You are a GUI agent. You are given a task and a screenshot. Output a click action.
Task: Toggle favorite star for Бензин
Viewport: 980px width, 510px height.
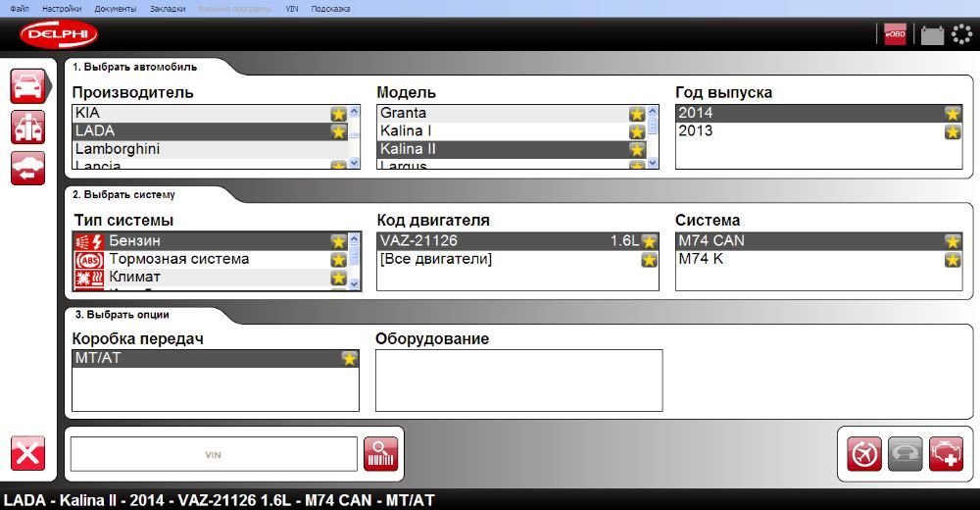tap(338, 241)
